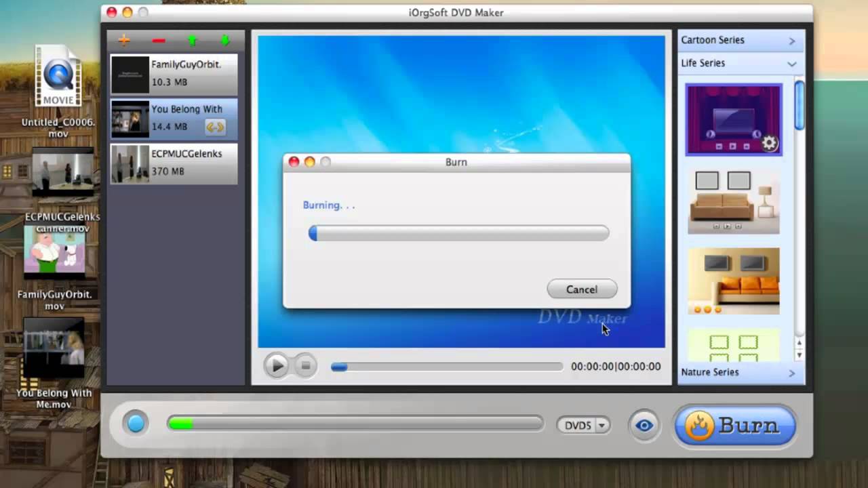Click the preview playback seek bar
Image resolution: width=868 pixels, height=488 pixels.
coord(447,367)
